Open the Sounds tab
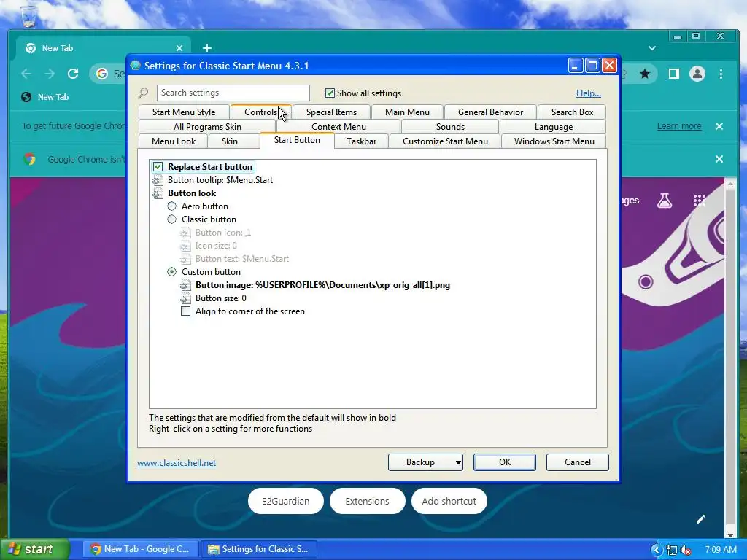This screenshot has width=747, height=560. (x=450, y=127)
